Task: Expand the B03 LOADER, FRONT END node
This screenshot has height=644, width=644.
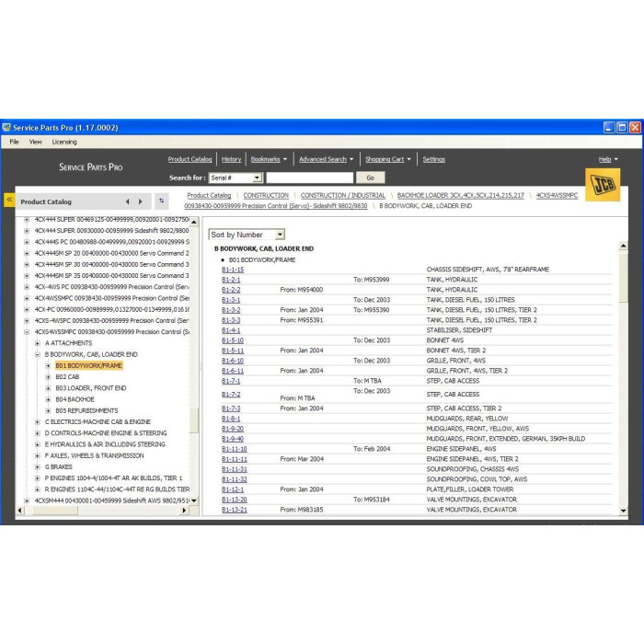Action: pos(48,388)
